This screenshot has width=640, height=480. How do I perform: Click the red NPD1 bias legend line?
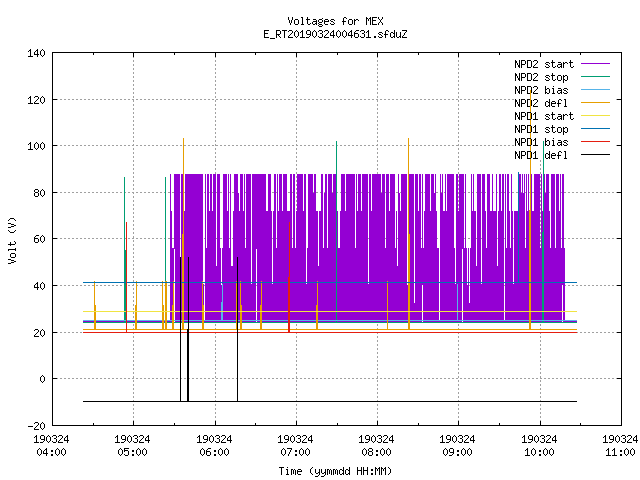595,142
